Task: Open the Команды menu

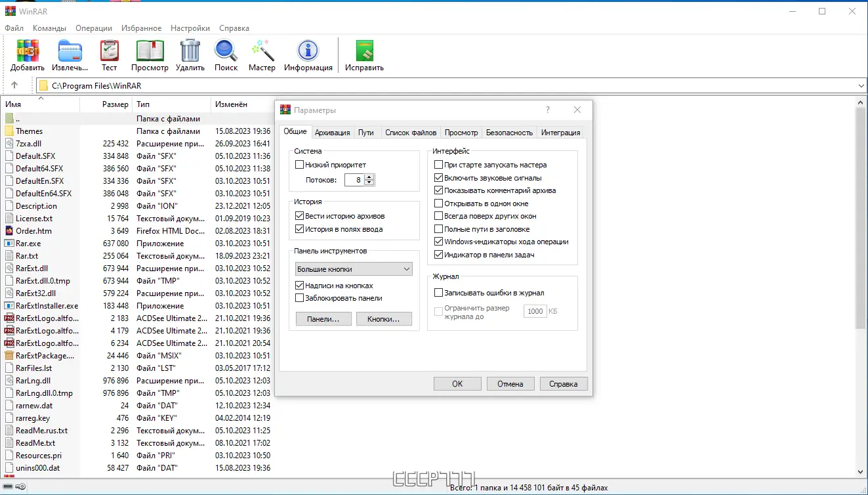Action: point(49,28)
